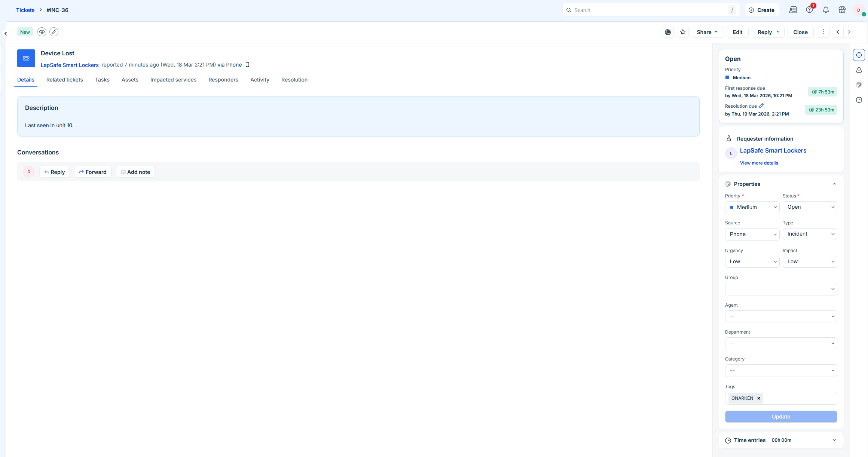
Task: Select the time clock icon in right rail
Action: pos(859,100)
